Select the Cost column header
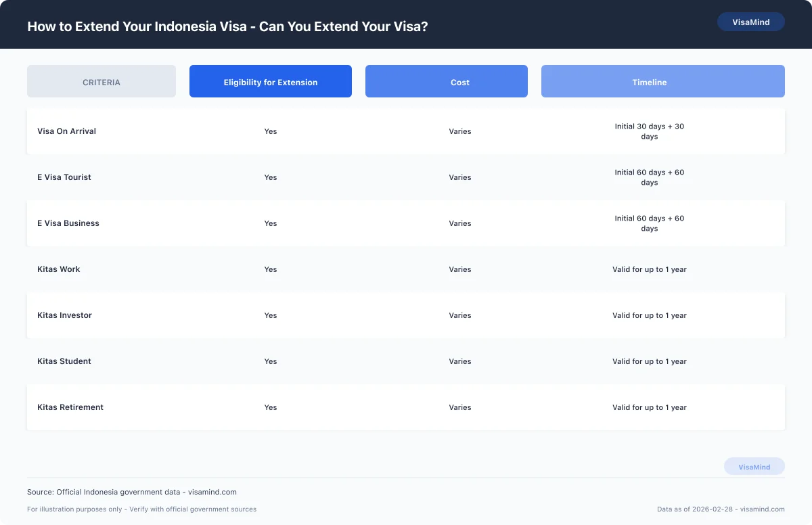Screen dimensions: 812x525 coord(447,81)
